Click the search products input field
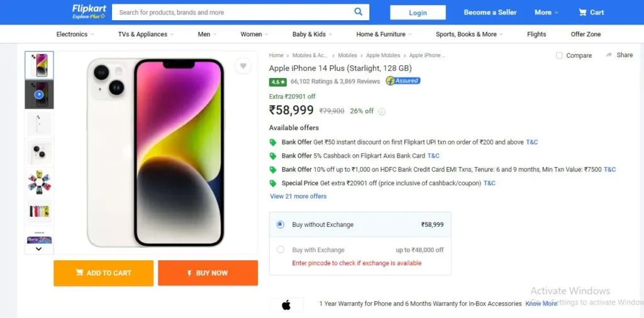Image resolution: width=644 pixels, height=318 pixels. [x=232, y=13]
